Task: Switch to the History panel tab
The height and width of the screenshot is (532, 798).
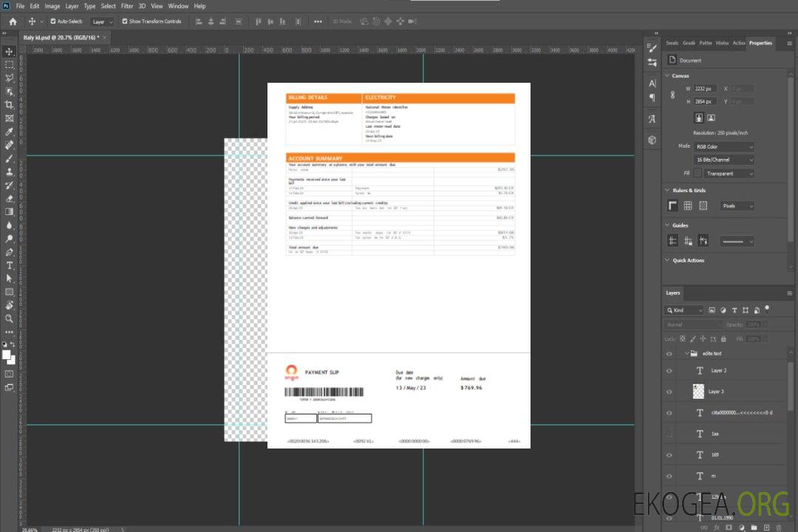Action: [722, 43]
